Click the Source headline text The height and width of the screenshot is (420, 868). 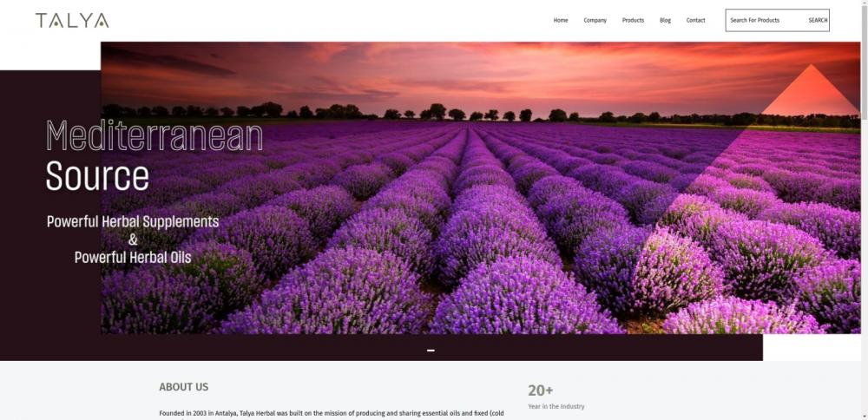click(97, 176)
